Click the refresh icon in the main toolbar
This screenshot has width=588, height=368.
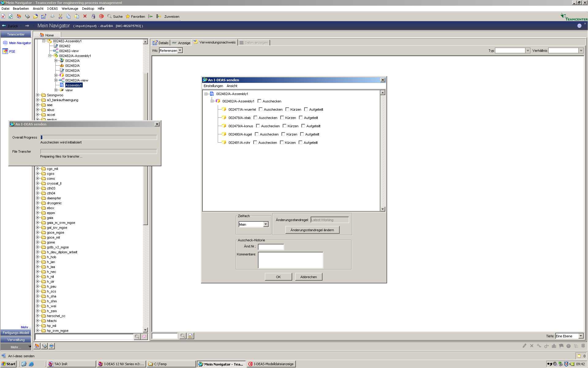(11, 17)
